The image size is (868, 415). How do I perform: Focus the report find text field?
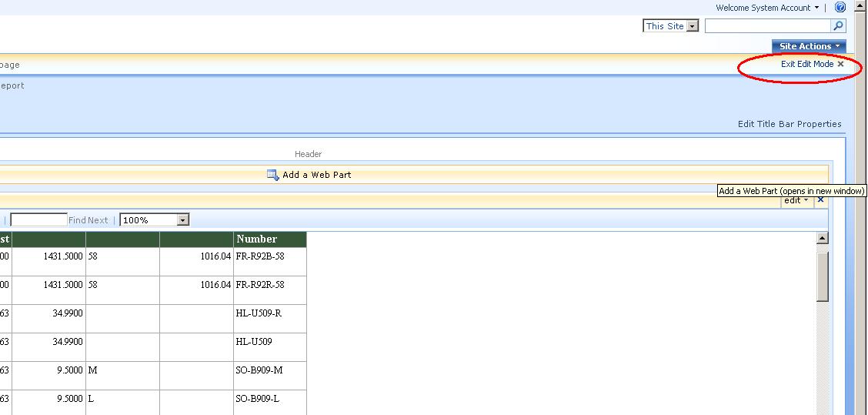tap(38, 220)
